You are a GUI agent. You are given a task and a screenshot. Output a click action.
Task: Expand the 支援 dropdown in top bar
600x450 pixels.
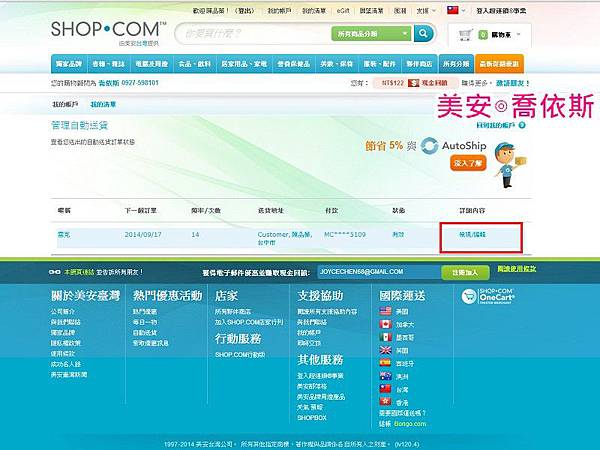(x=426, y=11)
